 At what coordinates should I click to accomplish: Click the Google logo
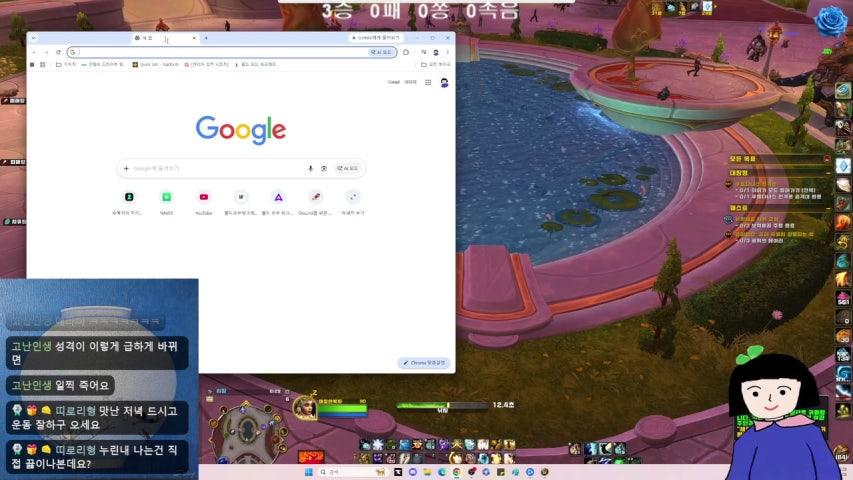point(240,130)
